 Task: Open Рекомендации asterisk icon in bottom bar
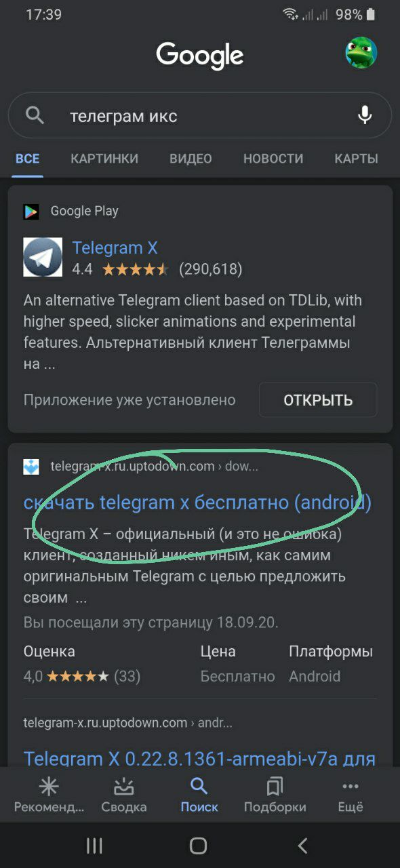pos(49,787)
